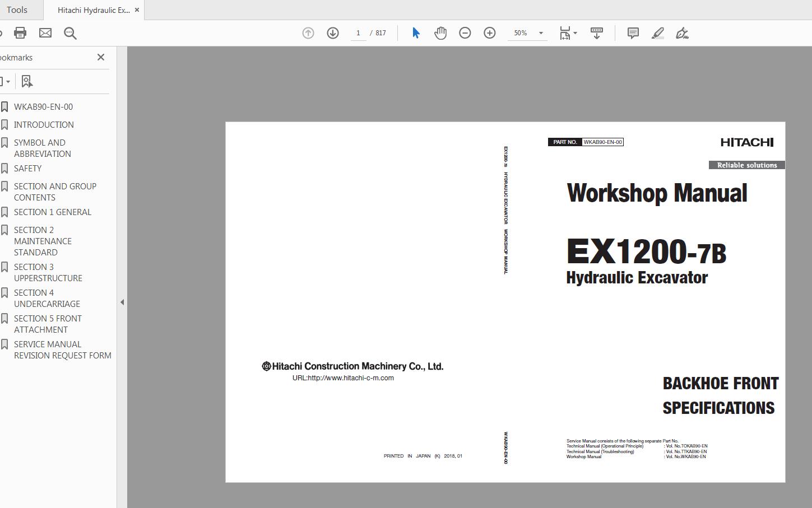
Task: Jump to SECTION 3 UPPERSTRUCTURE bookmark
Action: point(48,272)
